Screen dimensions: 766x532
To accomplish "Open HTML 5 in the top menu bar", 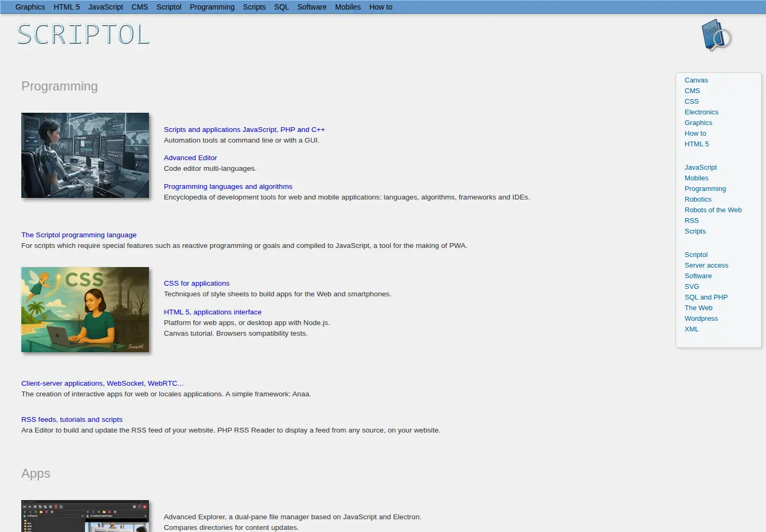I will pos(66,7).
